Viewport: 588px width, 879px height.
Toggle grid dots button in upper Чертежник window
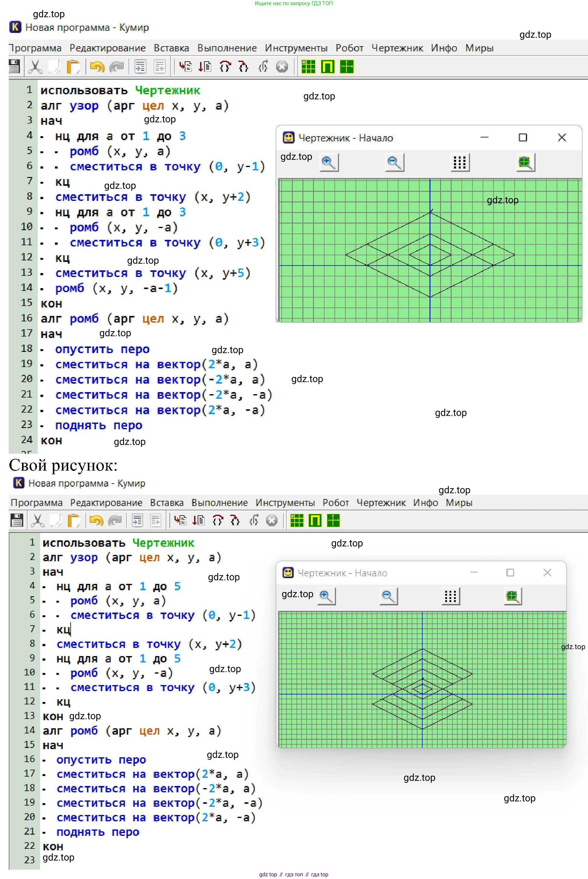(x=460, y=163)
